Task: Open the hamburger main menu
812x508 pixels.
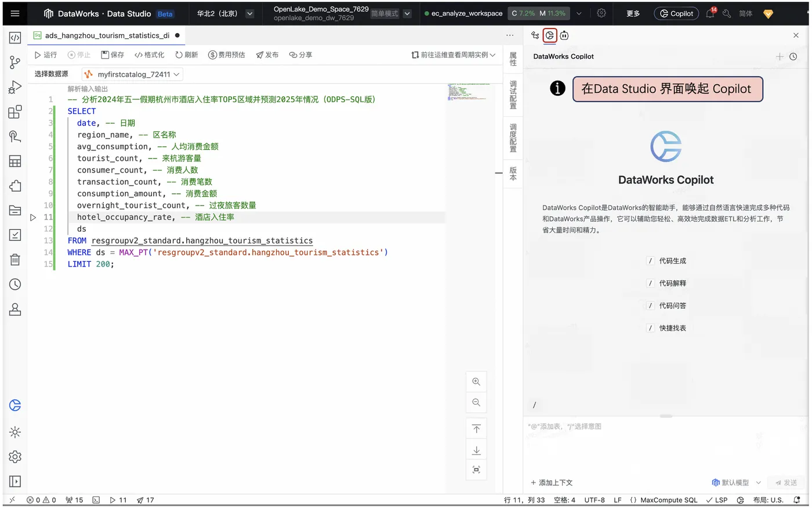Action: click(x=15, y=13)
